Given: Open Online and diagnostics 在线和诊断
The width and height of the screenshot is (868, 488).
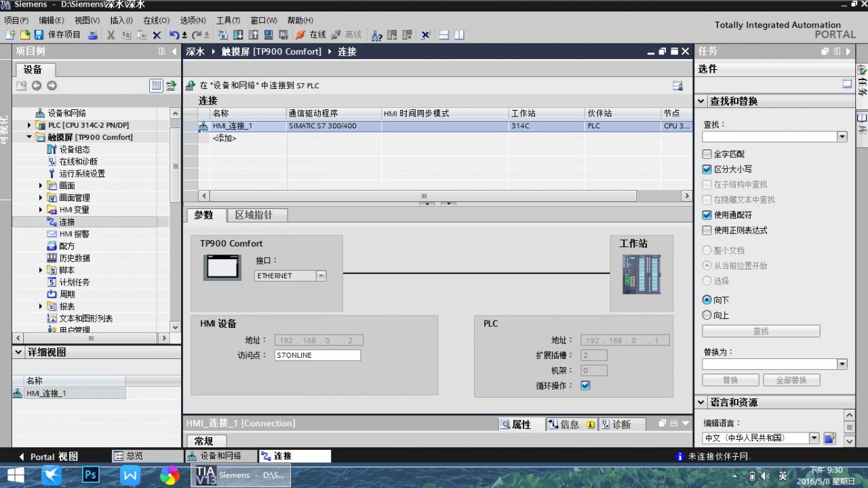Looking at the screenshot, I should point(78,162).
